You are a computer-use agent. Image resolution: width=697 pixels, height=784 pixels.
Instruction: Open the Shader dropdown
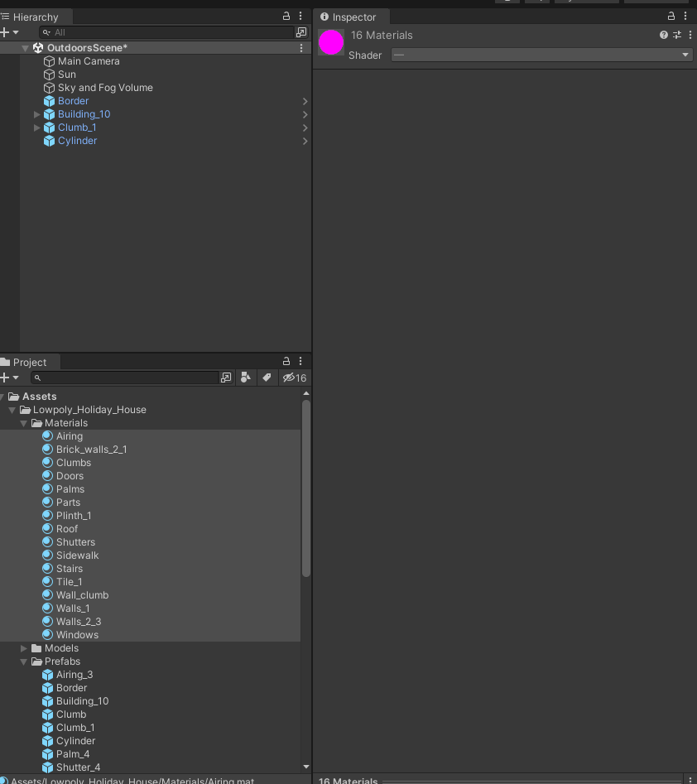click(541, 55)
